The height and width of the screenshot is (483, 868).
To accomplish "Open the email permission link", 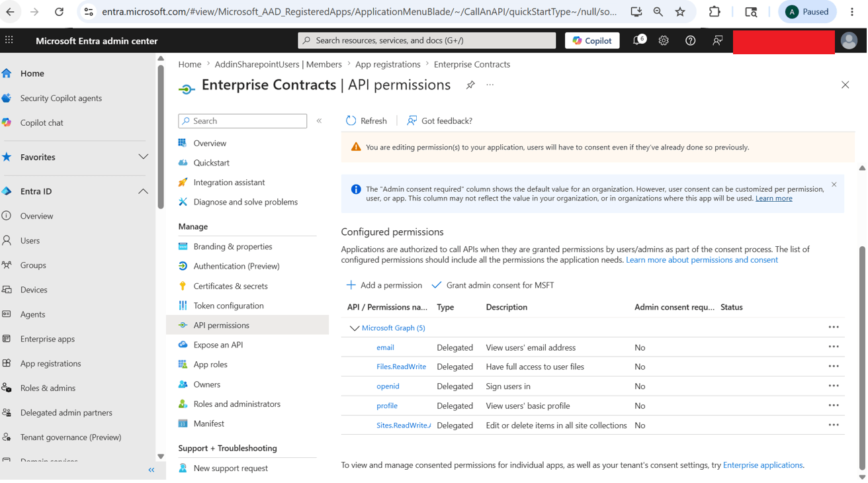I will tap(385, 347).
